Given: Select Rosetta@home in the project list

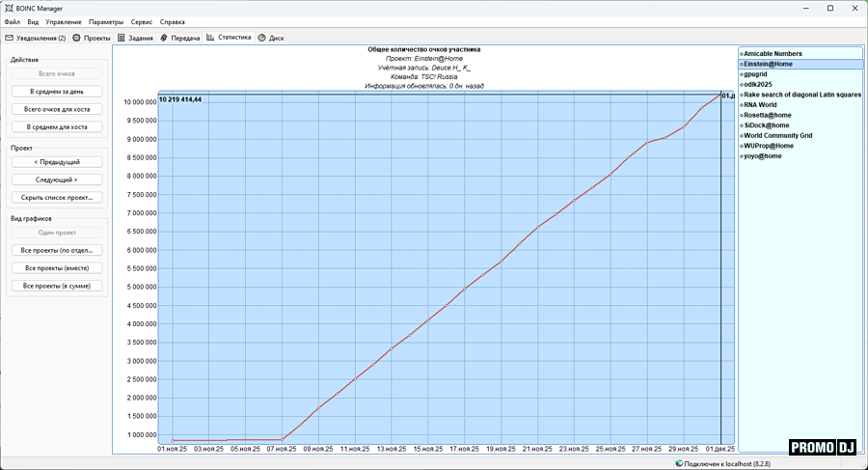Looking at the screenshot, I should click(x=769, y=115).
